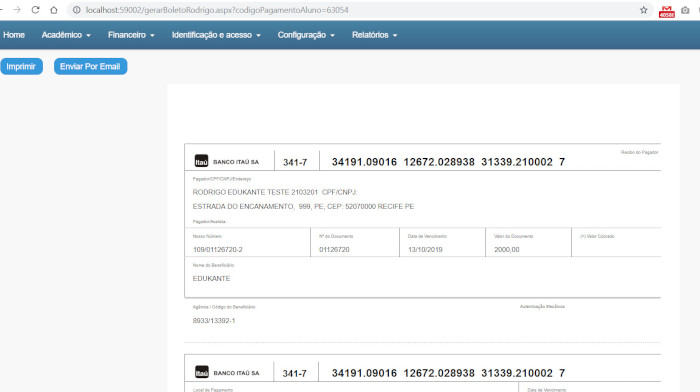
Task: Select bank code 341-7 on second boleto
Action: pos(295,373)
